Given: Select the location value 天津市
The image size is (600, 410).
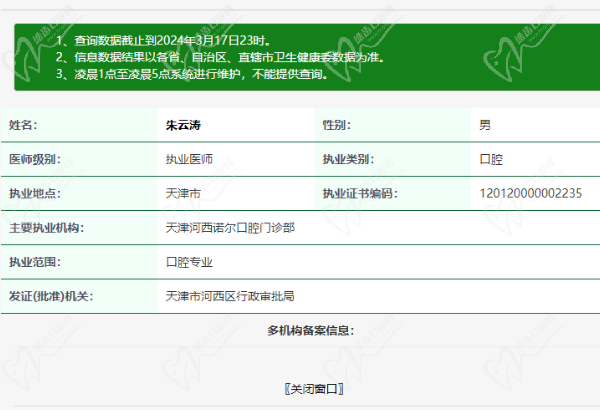Looking at the screenshot, I should [x=183, y=193].
